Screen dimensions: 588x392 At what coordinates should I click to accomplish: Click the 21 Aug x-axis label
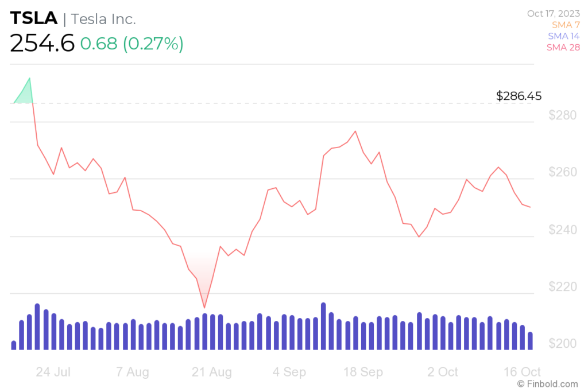point(211,372)
